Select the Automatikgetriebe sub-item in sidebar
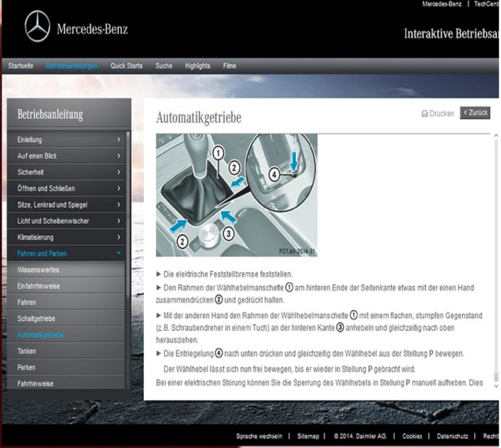This screenshot has height=448, width=501. coord(66,335)
